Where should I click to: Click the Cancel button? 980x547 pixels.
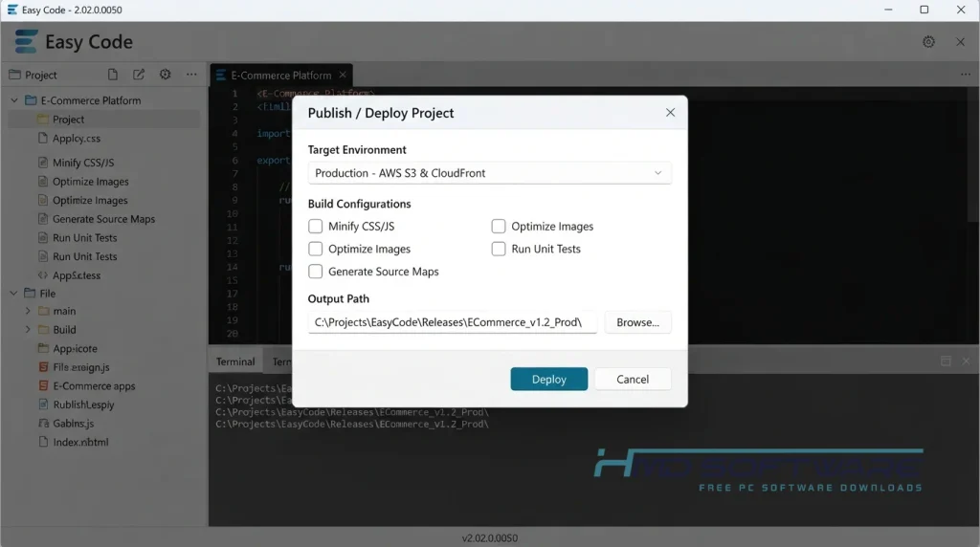(x=633, y=379)
